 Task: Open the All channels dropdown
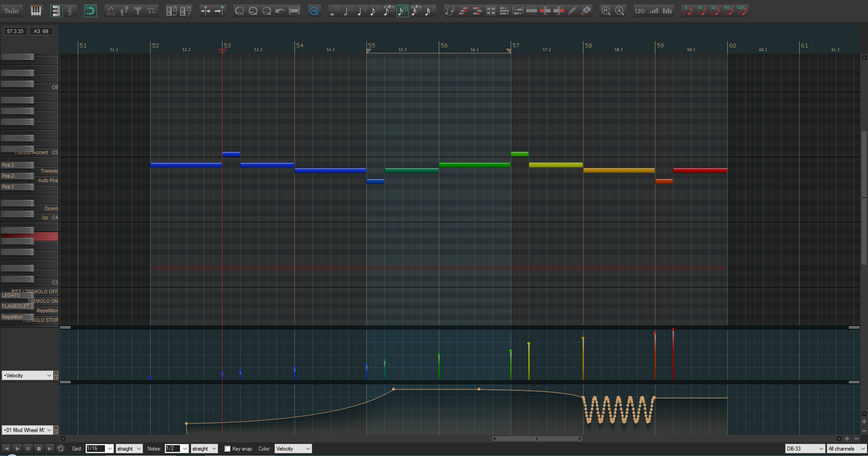point(847,449)
